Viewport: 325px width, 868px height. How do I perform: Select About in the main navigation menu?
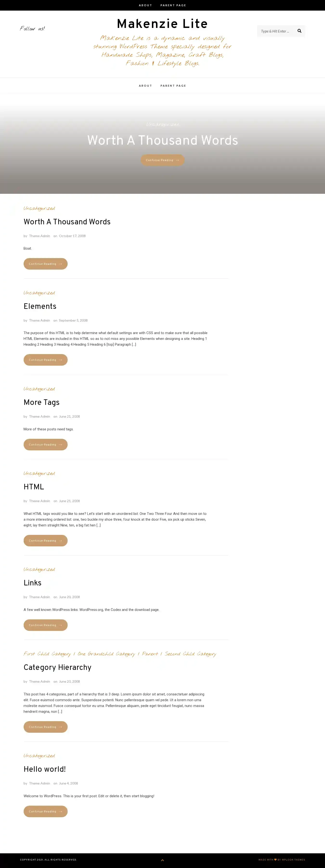point(145,86)
